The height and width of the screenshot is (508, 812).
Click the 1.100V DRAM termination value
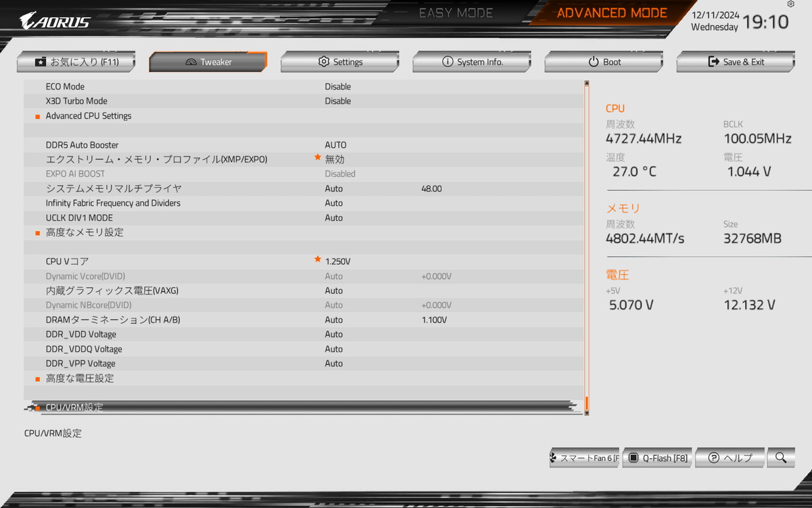[434, 320]
